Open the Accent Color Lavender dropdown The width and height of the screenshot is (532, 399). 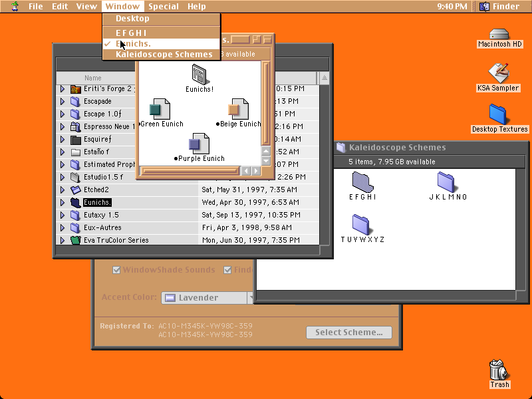[x=207, y=297]
